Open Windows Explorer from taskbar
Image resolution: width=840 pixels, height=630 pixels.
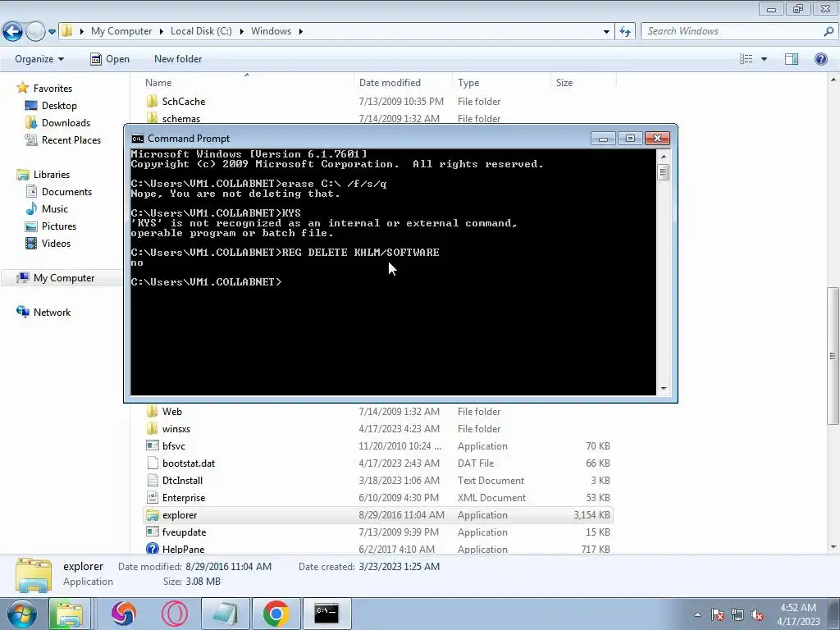(x=70, y=614)
